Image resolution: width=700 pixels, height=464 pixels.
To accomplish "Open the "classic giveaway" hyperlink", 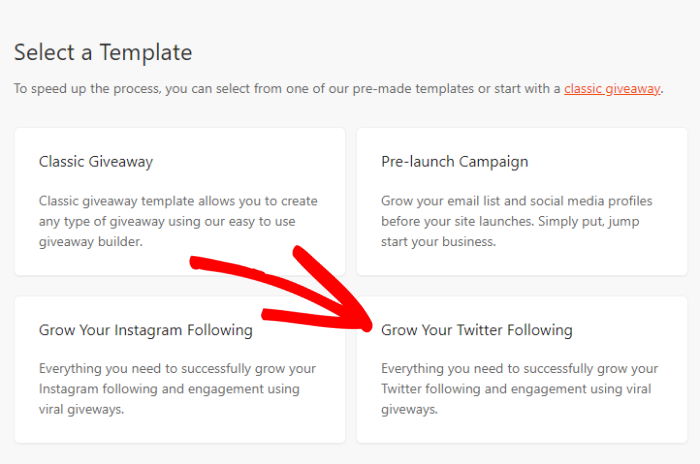I will click(x=612, y=89).
